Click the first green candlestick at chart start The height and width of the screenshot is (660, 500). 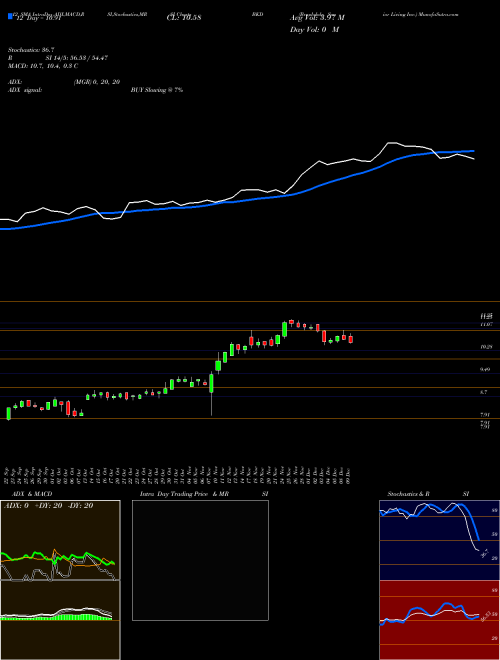pos(8,413)
